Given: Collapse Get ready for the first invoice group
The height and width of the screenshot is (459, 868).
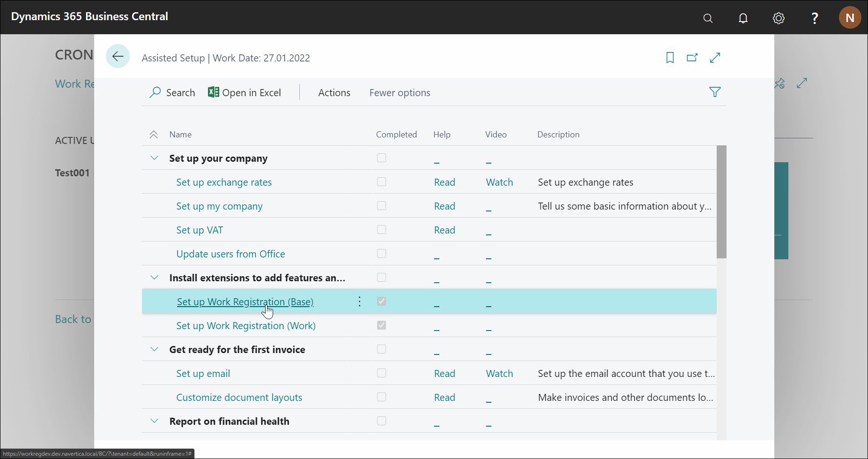Looking at the screenshot, I should (154, 349).
